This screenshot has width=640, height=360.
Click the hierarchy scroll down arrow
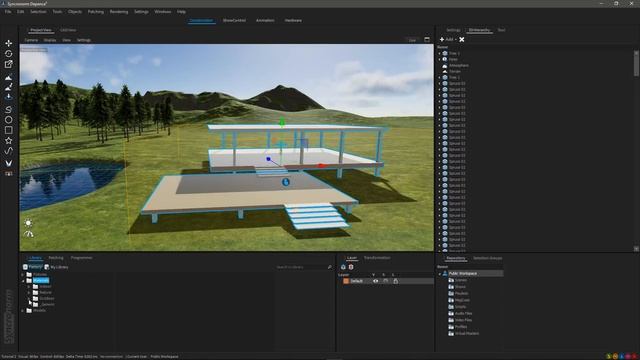636,249
